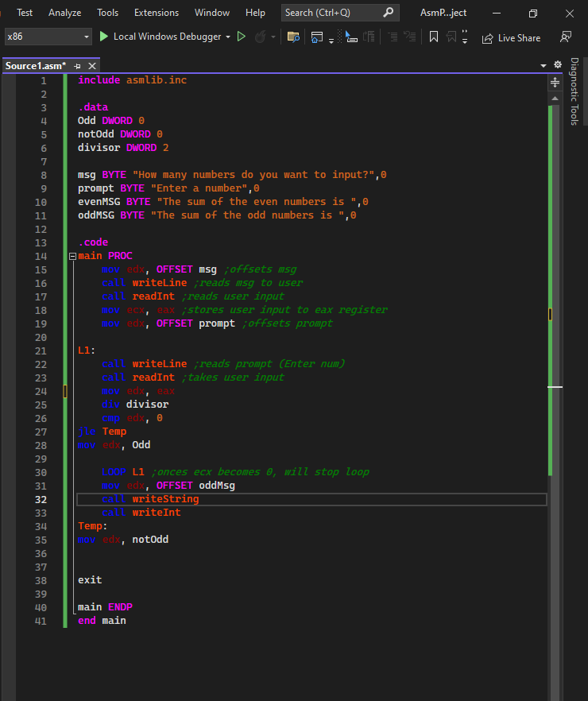Screen dimensions: 588x701
Task: Toggle bookmark on the current line
Action: (433, 37)
